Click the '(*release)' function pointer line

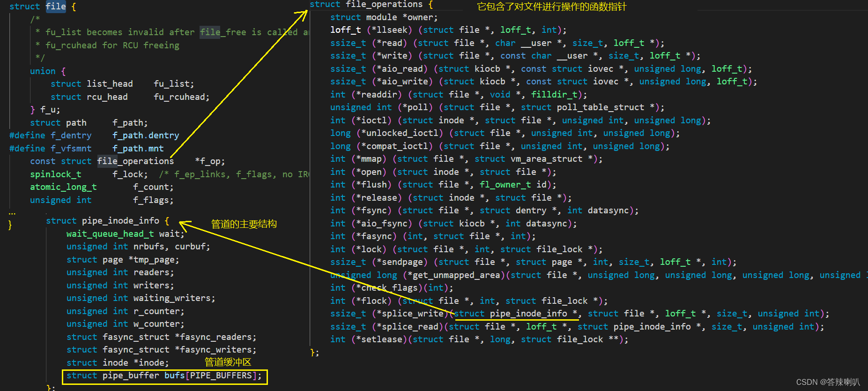click(x=451, y=198)
